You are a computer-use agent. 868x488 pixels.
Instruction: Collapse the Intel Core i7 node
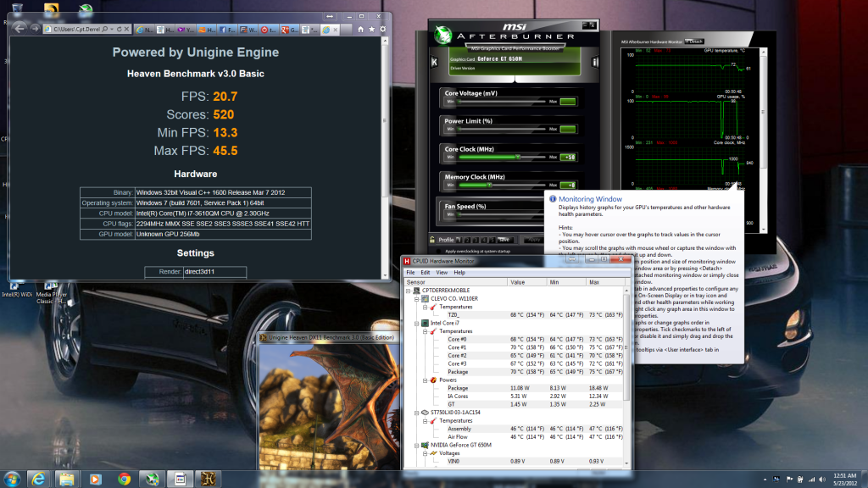click(417, 323)
